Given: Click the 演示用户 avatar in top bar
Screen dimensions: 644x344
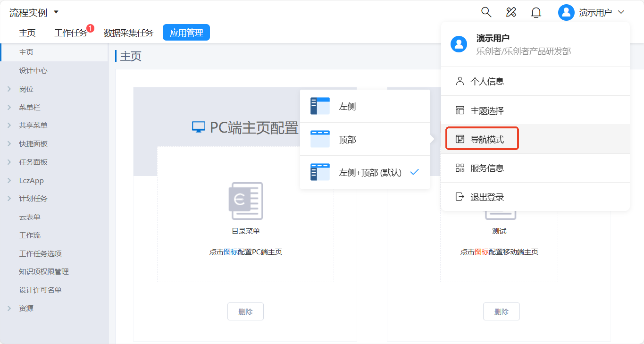Looking at the screenshot, I should (x=566, y=13).
